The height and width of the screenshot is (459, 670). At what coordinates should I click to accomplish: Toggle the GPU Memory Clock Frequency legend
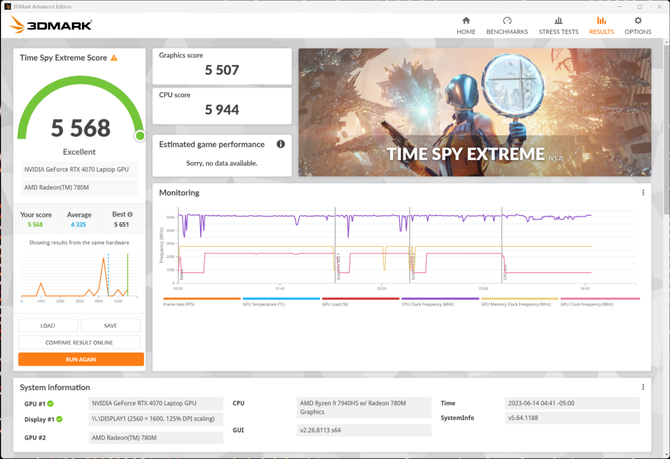[x=520, y=302]
